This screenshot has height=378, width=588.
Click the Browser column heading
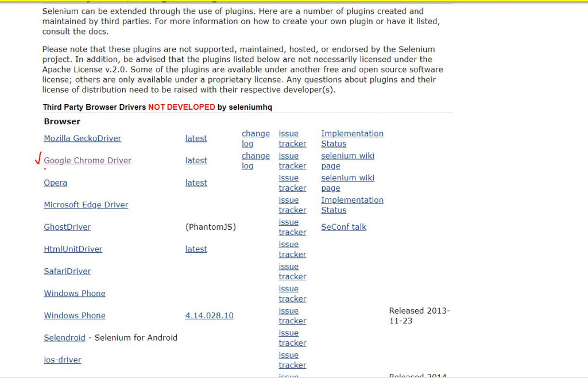pyautogui.click(x=62, y=122)
